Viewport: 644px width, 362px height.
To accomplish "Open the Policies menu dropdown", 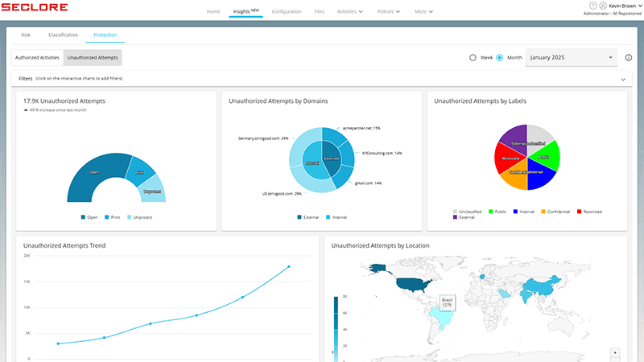I will click(389, 11).
